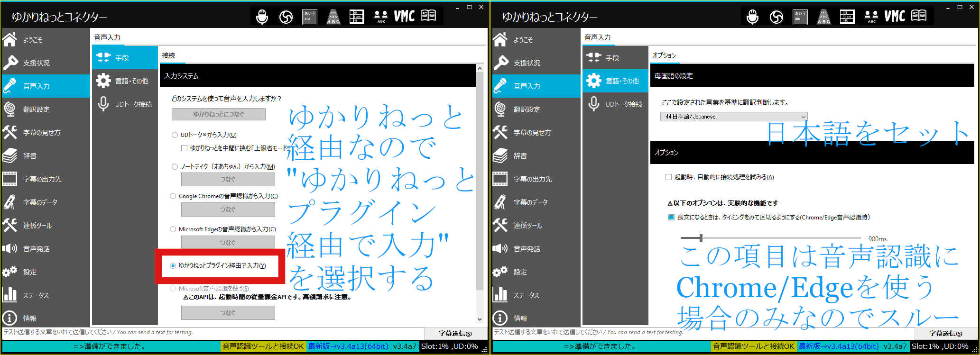Select 手段 tab in right window

pos(615,58)
